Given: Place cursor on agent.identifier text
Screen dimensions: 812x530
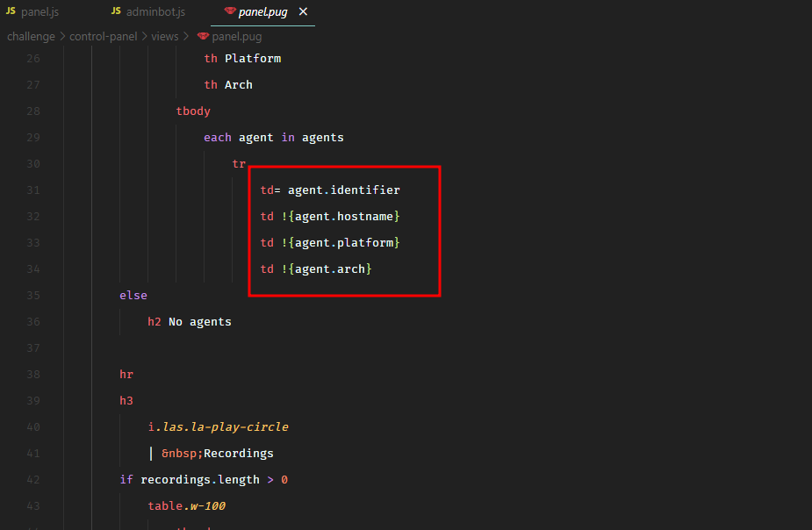Looking at the screenshot, I should 343,190.
